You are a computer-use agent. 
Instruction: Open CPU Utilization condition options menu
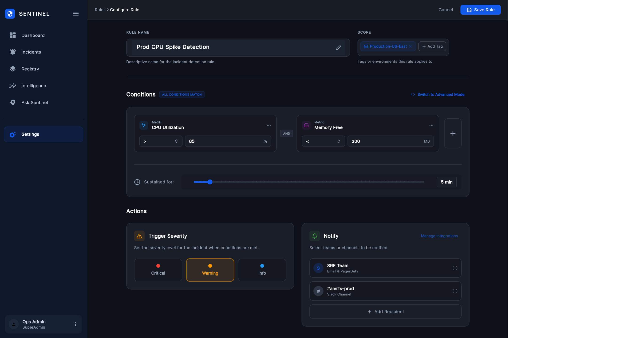(269, 125)
